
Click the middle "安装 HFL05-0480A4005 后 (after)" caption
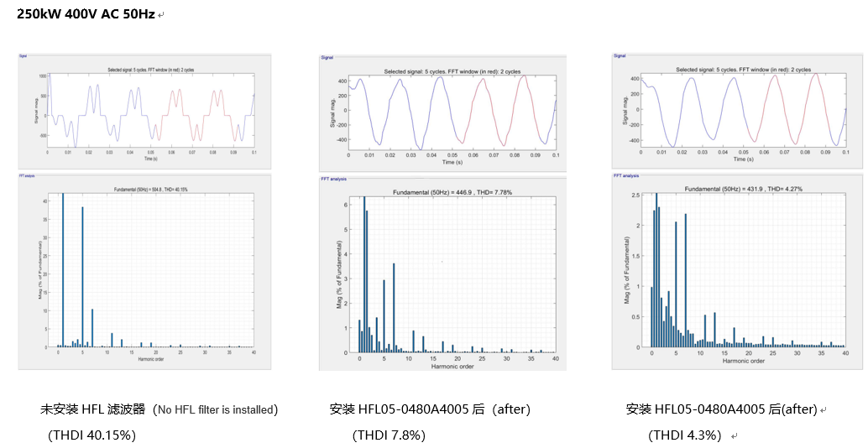[430, 409]
